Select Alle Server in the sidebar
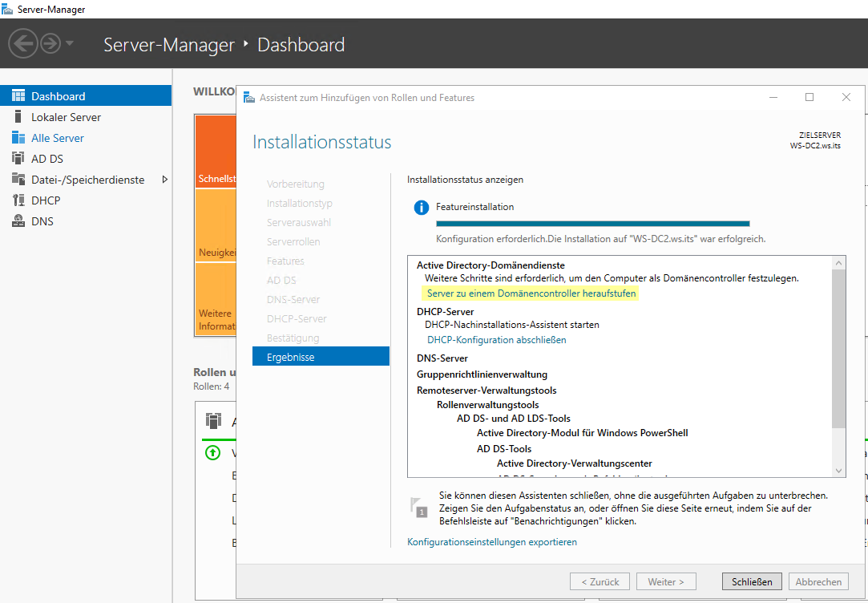Image resolution: width=868 pixels, height=603 pixels. click(86, 138)
